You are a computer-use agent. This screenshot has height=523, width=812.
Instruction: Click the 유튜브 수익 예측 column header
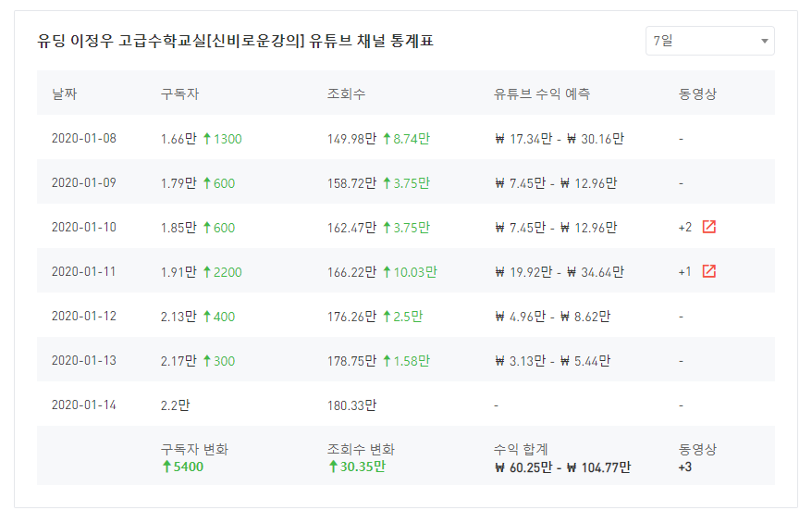pyautogui.click(x=542, y=93)
